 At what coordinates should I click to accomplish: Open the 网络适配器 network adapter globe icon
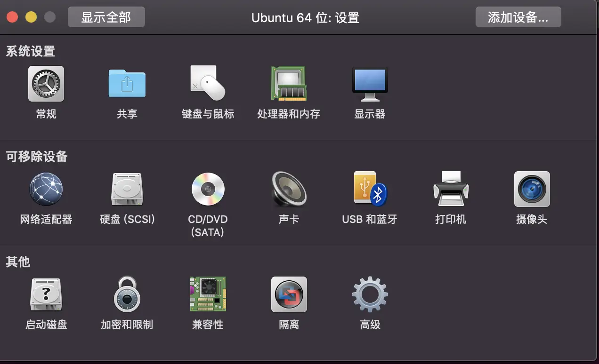(x=46, y=189)
